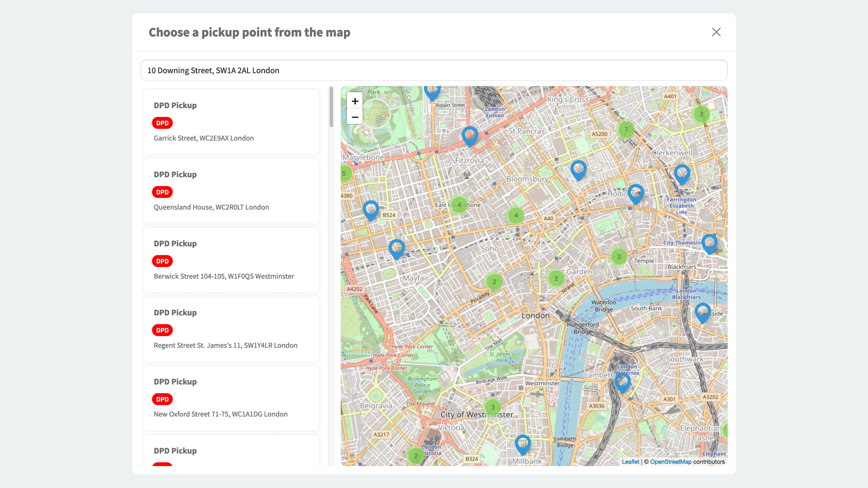
Task: Click "Berwick Street 104-105, W1F0QS Westminster" address
Action: point(224,276)
